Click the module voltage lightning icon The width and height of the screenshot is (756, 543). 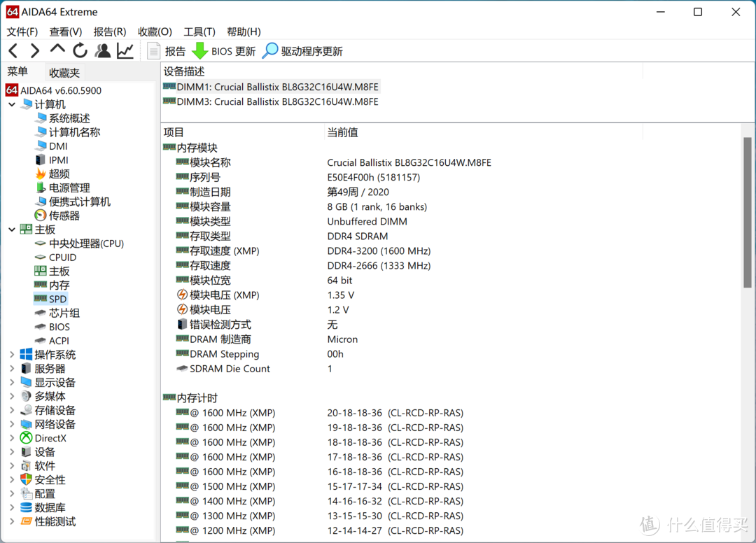pyautogui.click(x=182, y=309)
